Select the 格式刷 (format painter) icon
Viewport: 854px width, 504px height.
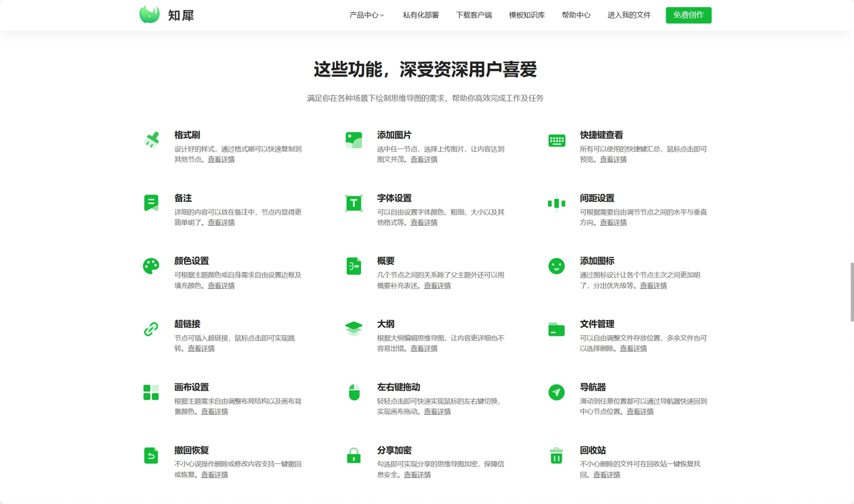click(151, 139)
